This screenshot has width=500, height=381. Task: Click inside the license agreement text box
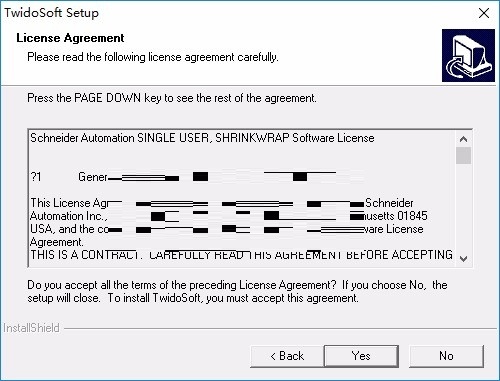tap(242, 198)
